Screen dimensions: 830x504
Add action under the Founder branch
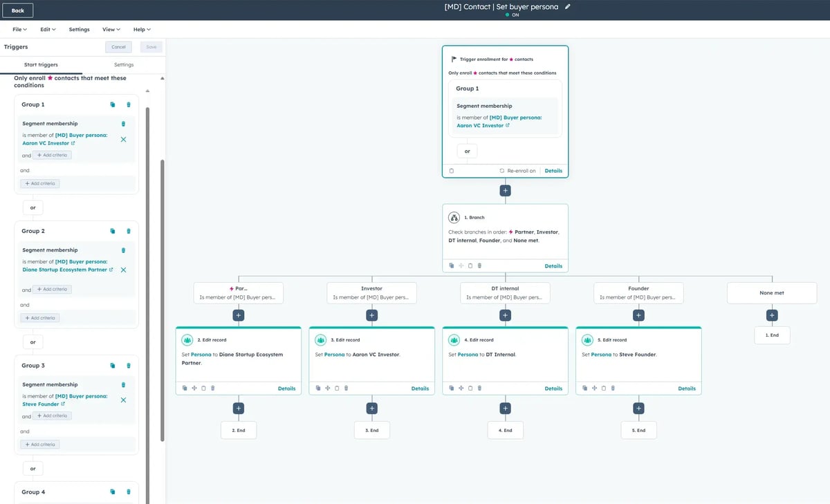[638, 315]
